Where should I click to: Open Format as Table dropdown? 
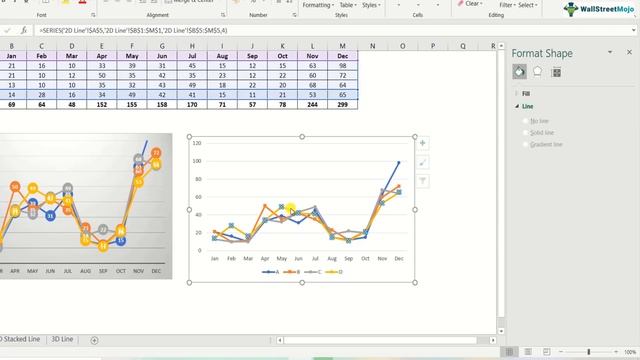tap(348, 5)
